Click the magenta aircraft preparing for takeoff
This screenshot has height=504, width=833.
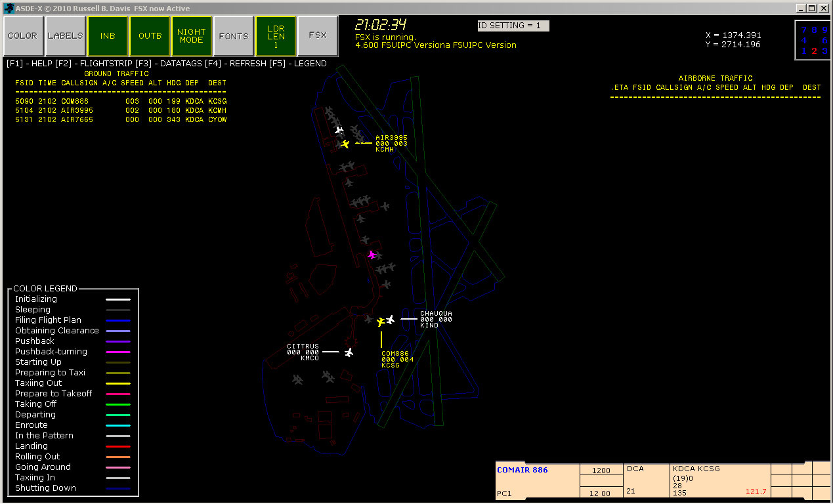372,255
